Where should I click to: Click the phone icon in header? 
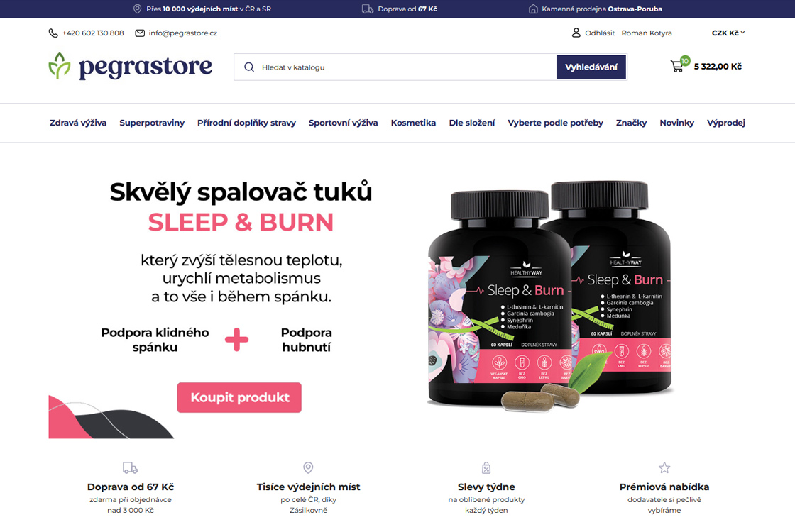coord(53,33)
